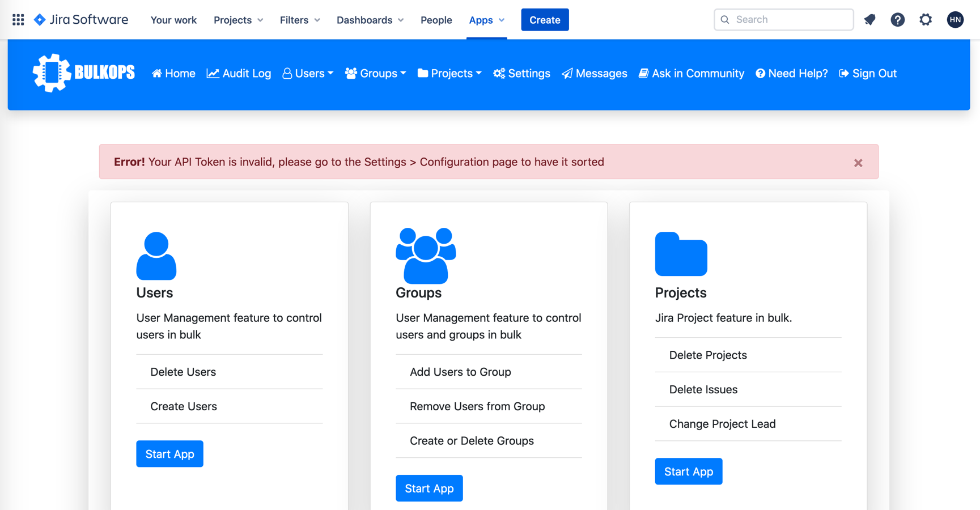Click the large Groups people icon
The height and width of the screenshot is (510, 980).
pos(426,256)
